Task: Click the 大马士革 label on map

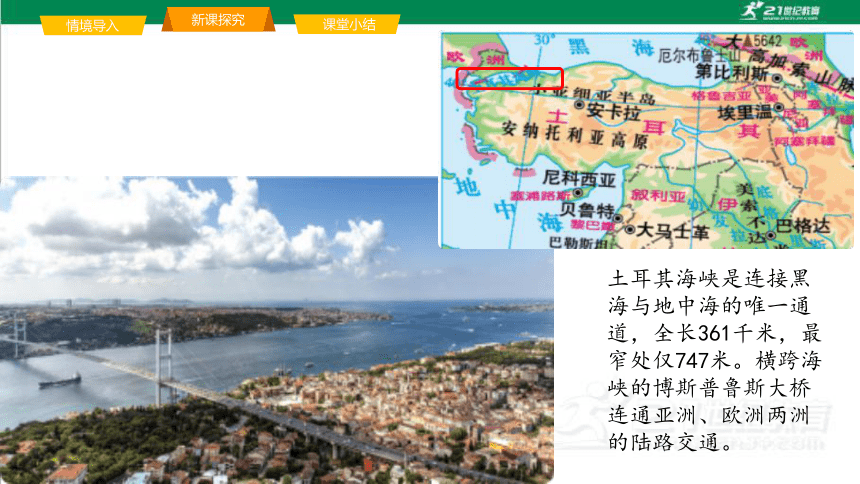Action: [672, 232]
